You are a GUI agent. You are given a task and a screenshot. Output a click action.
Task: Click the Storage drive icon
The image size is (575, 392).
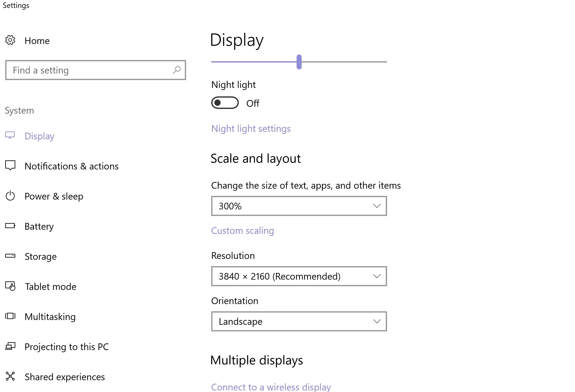[10, 256]
